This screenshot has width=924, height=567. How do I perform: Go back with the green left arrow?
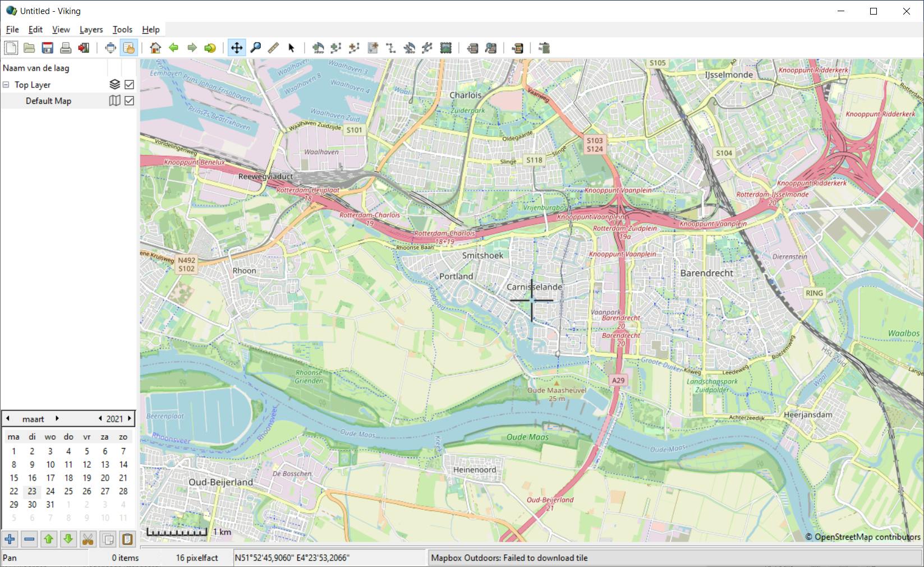coord(174,48)
